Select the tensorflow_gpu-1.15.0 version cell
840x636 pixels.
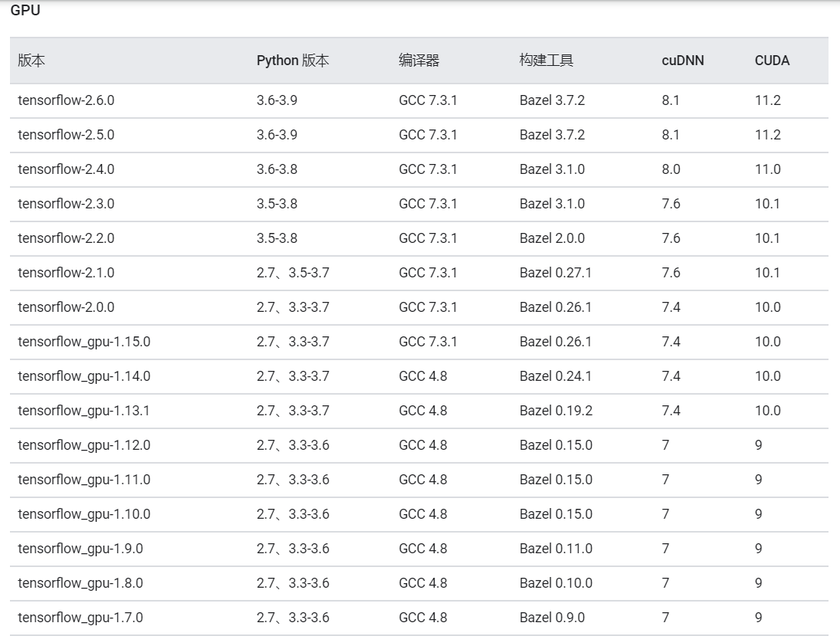(84, 342)
